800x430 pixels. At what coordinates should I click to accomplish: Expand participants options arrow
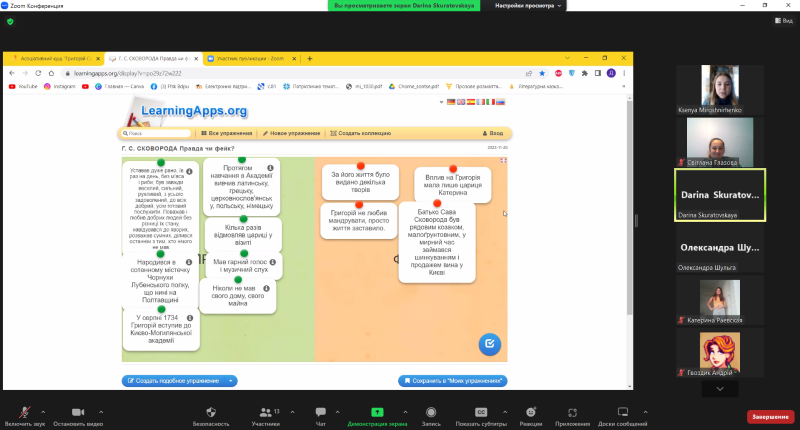tap(292, 412)
